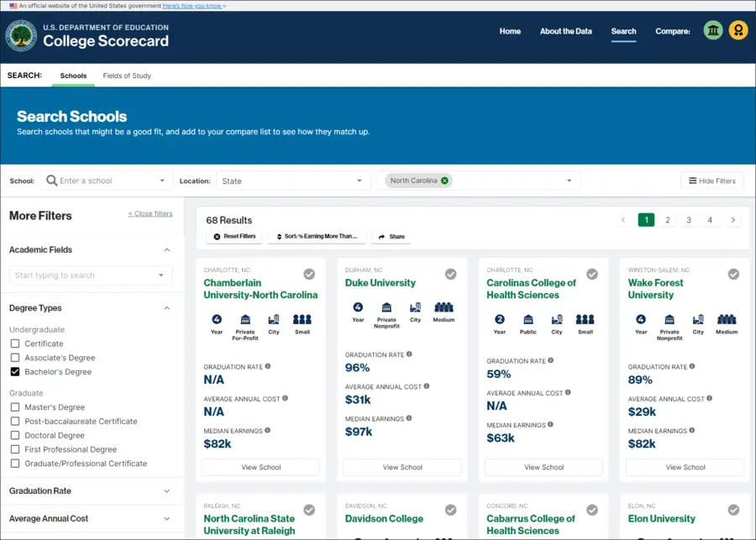This screenshot has width=756, height=540.
Task: Add Elon University to compare list
Action: tap(733, 510)
